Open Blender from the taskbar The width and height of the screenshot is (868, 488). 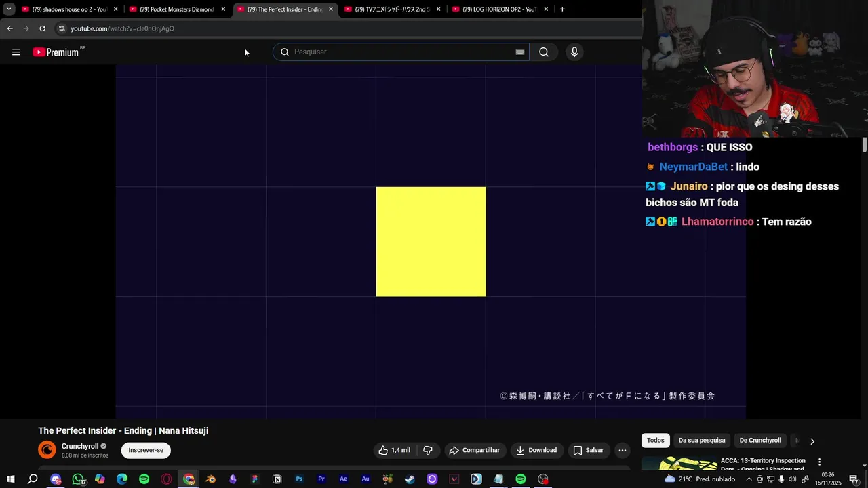pos(211,479)
